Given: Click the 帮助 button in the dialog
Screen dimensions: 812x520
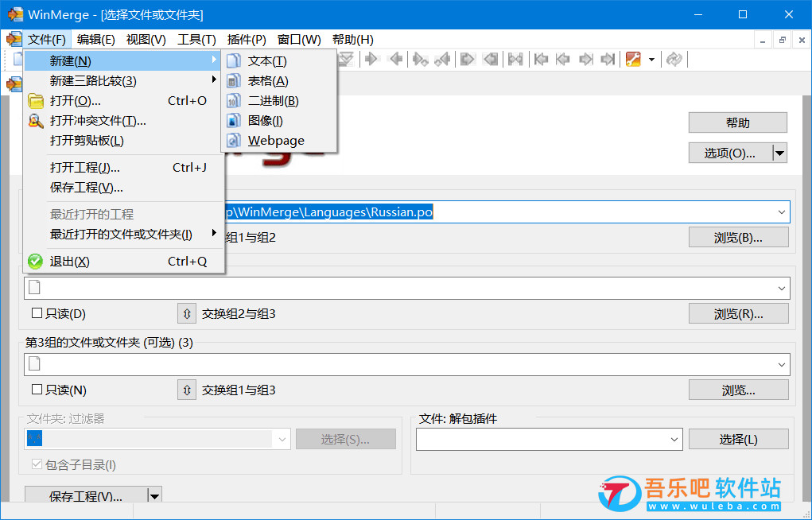Looking at the screenshot, I should click(x=737, y=122).
